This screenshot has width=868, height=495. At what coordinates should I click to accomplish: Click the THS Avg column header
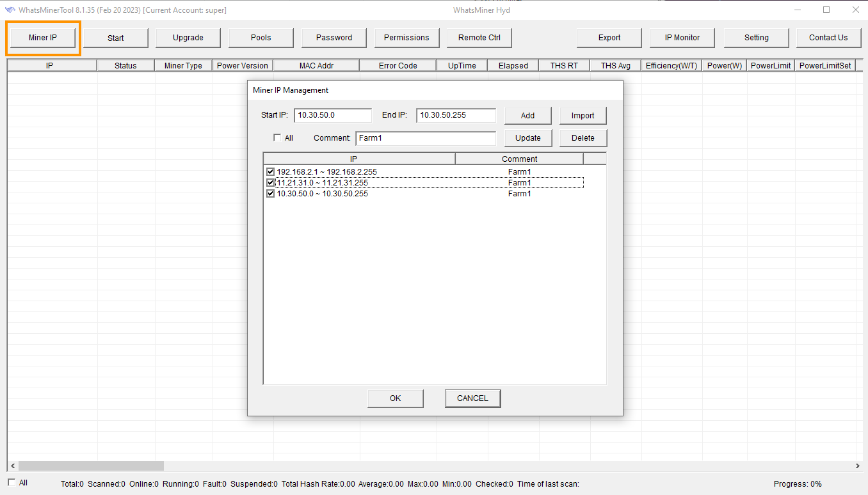click(616, 65)
